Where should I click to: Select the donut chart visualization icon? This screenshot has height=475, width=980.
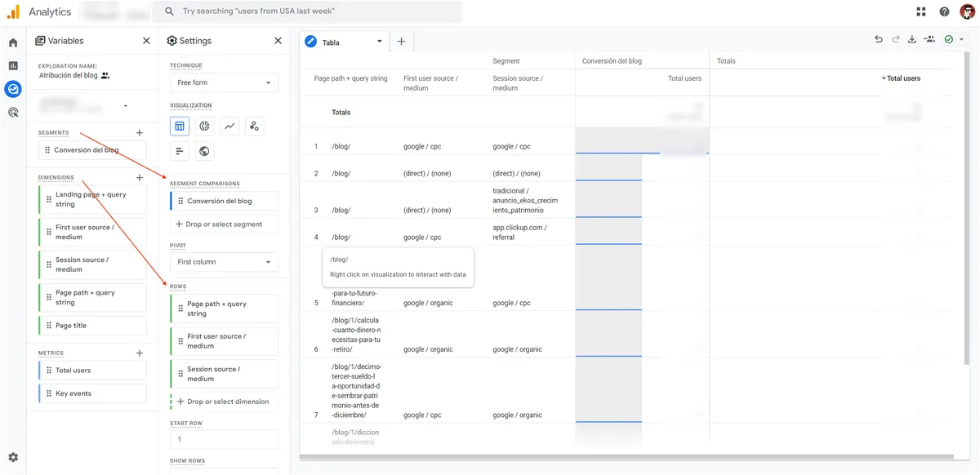coord(205,127)
